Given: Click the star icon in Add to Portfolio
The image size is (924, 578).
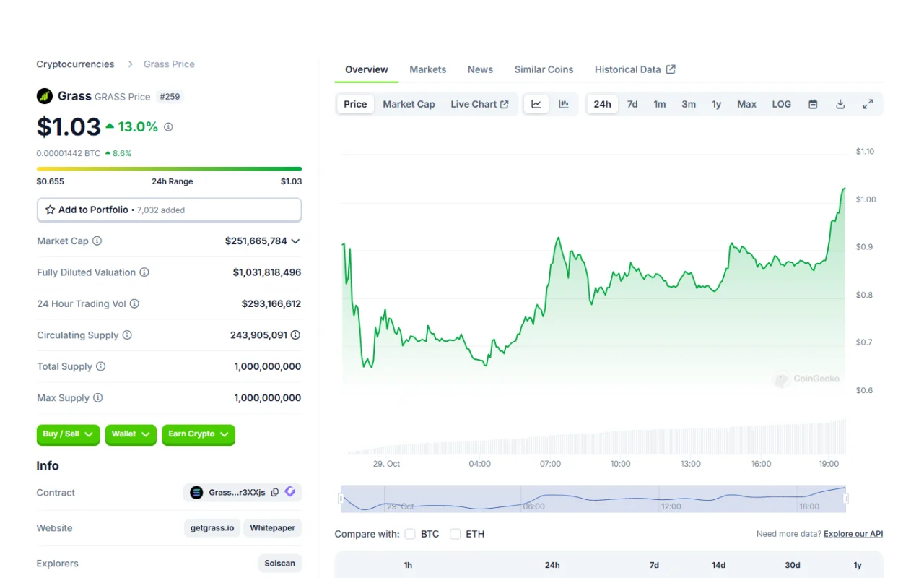Looking at the screenshot, I should pyautogui.click(x=50, y=210).
